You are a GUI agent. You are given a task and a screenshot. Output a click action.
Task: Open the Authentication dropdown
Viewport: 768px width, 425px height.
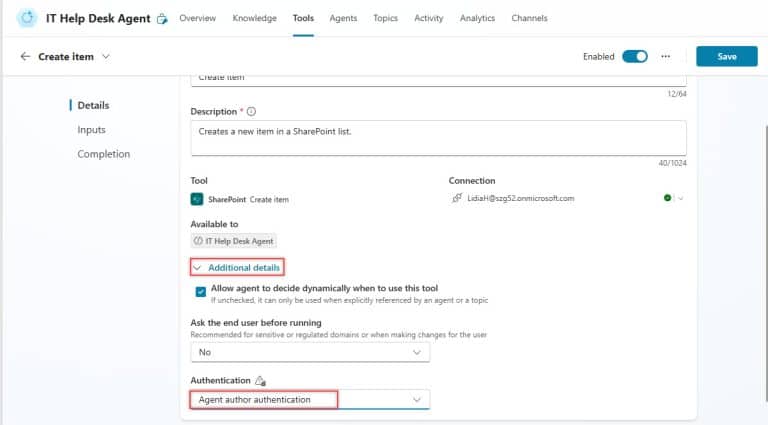tap(310, 400)
